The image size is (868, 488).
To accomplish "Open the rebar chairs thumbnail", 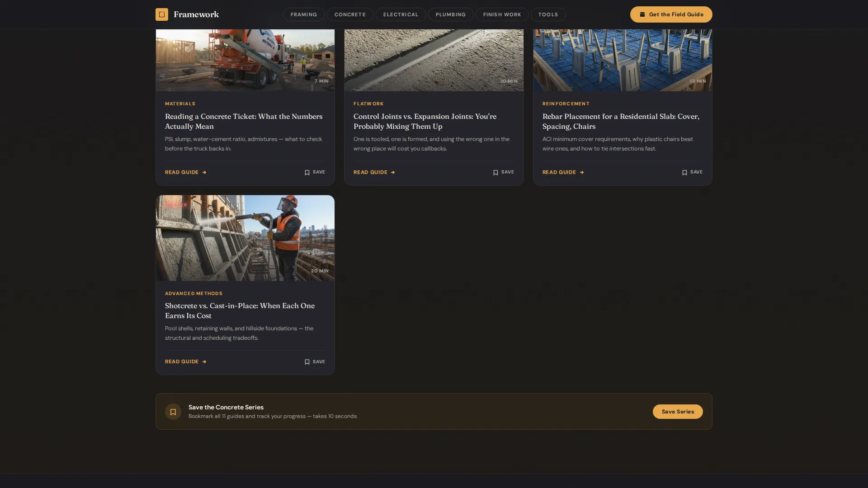I will [x=623, y=60].
